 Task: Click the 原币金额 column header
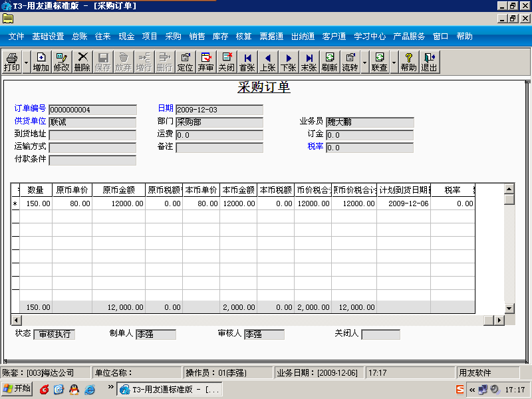pyautogui.click(x=119, y=190)
